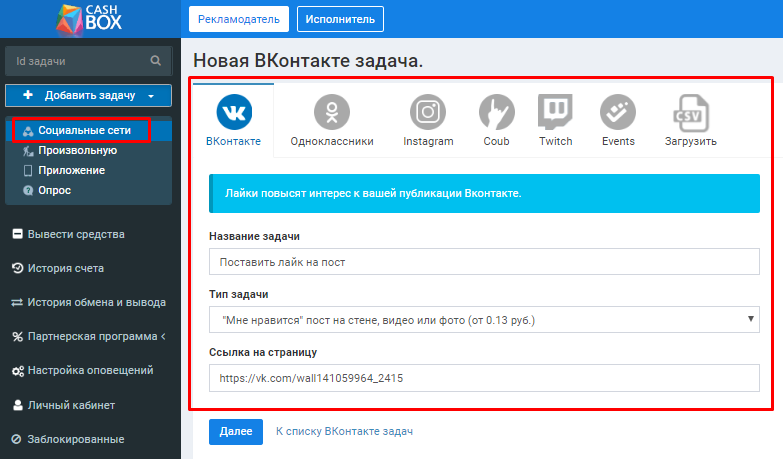
Task: Select the Events tab label
Action: coord(618,141)
